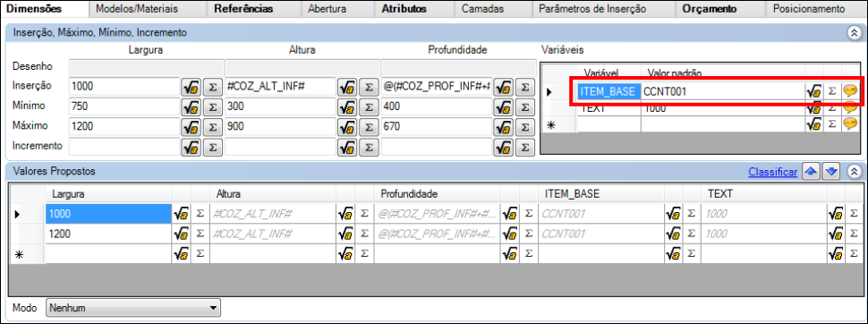Open formula editor for Máximo Profundidade
Screen dimensions: 868x324
tap(503, 126)
